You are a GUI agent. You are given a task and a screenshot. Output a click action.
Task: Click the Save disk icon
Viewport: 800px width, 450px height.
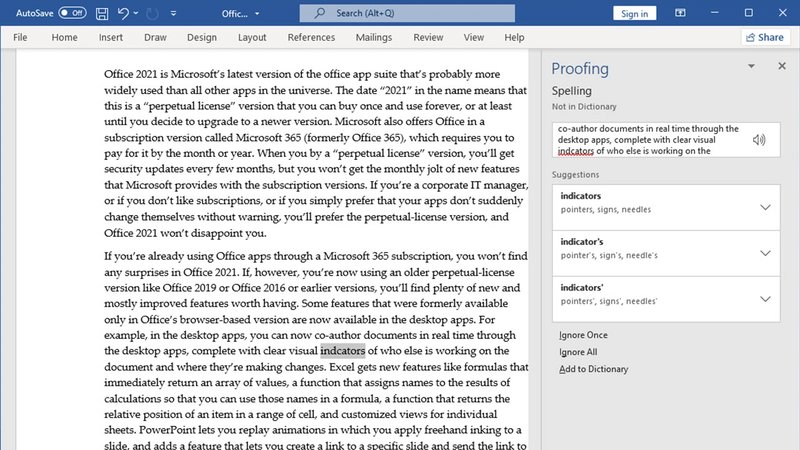pyautogui.click(x=102, y=13)
